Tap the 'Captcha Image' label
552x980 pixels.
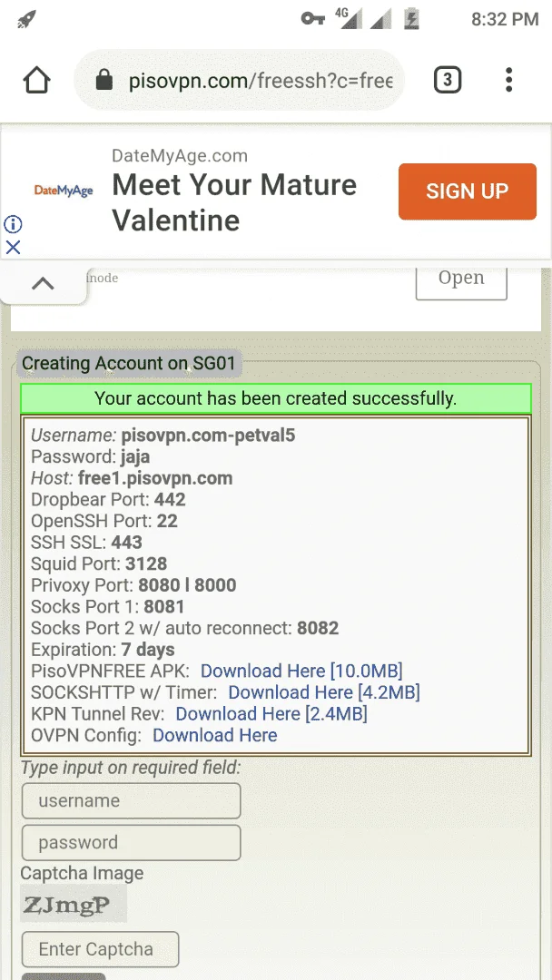82,873
